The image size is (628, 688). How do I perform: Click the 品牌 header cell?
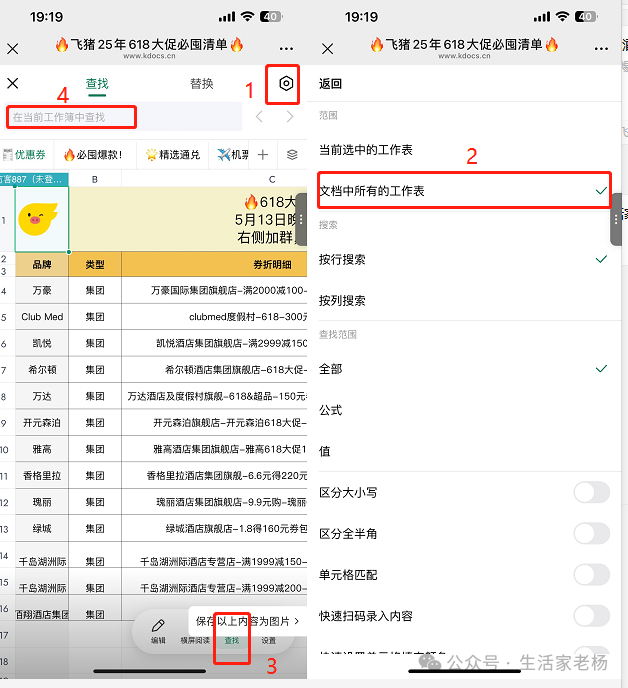[42, 265]
